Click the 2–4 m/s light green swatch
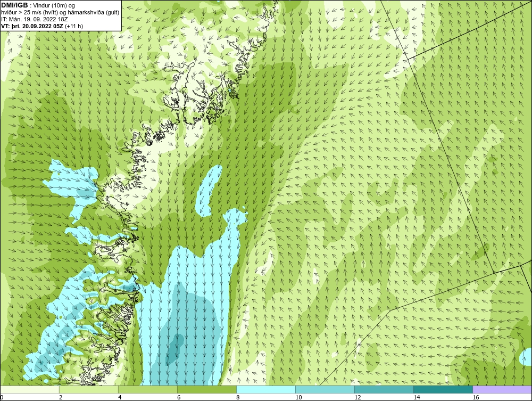 (x=89, y=389)
